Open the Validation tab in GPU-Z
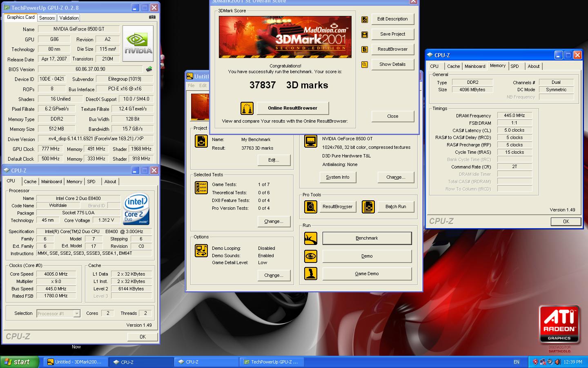The height and width of the screenshot is (368, 588). click(x=69, y=18)
